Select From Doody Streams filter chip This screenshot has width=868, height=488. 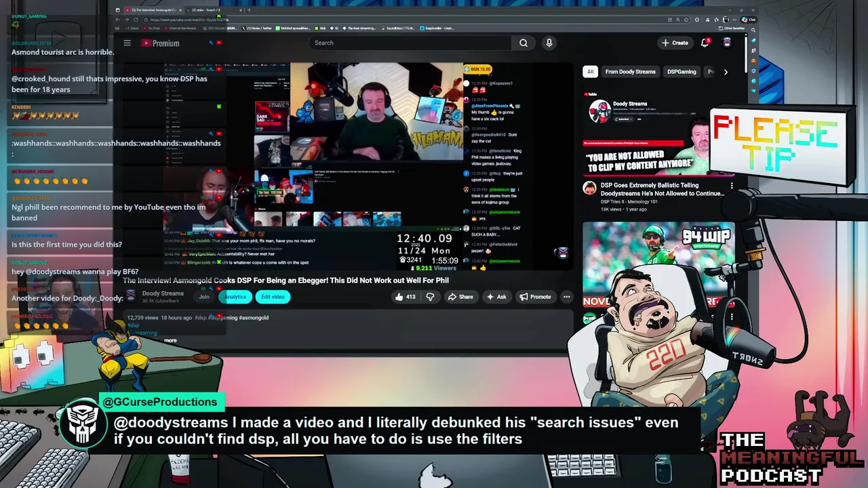[631, 72]
